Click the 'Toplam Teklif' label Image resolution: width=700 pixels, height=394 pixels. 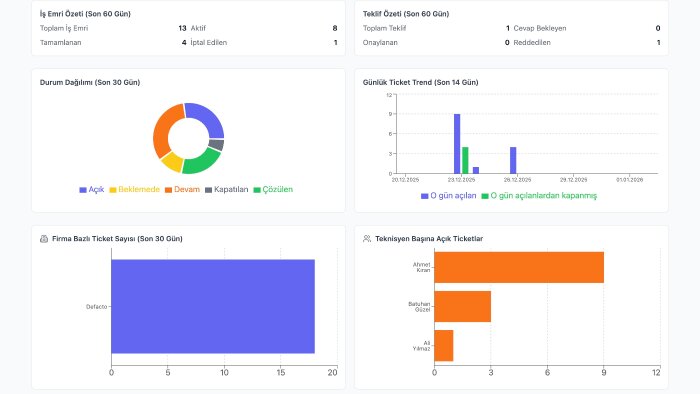384,28
